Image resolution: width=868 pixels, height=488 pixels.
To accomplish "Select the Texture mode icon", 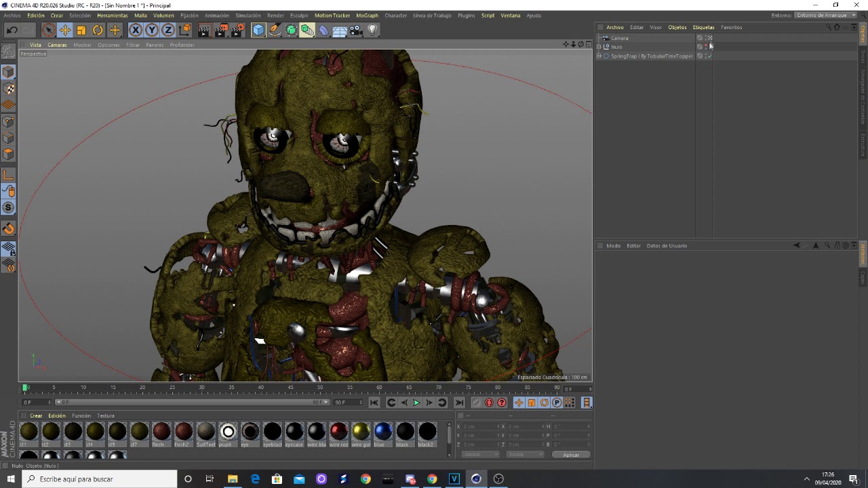I will click(9, 89).
